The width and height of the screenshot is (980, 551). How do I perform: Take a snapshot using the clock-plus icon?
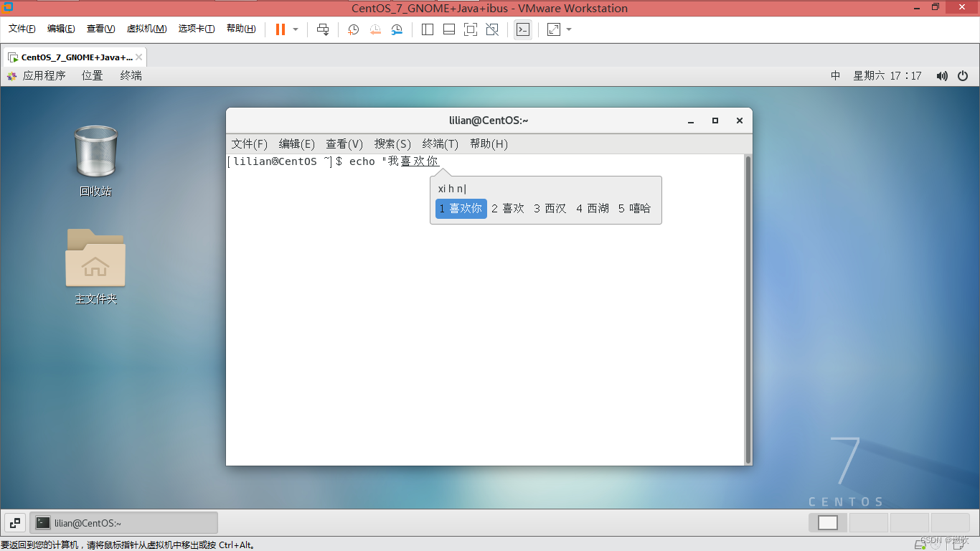353,29
